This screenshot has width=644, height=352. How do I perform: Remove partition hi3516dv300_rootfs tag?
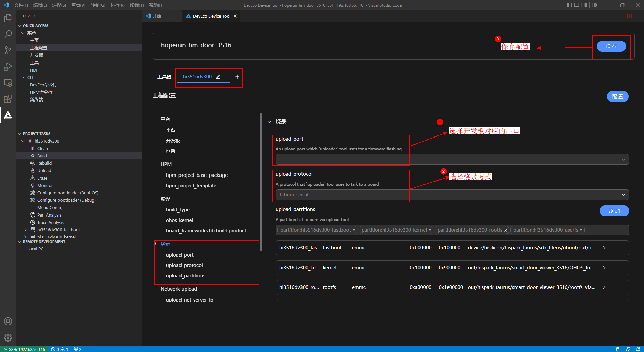pyautogui.click(x=505, y=230)
